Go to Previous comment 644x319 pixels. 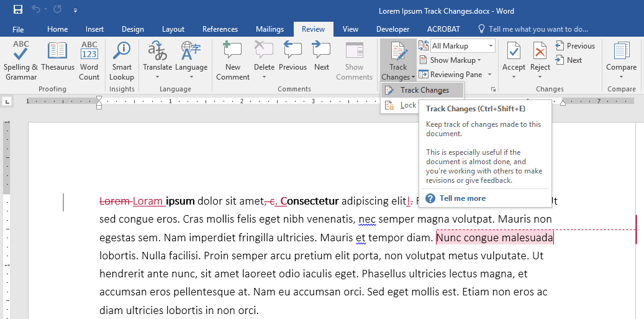pos(293,57)
